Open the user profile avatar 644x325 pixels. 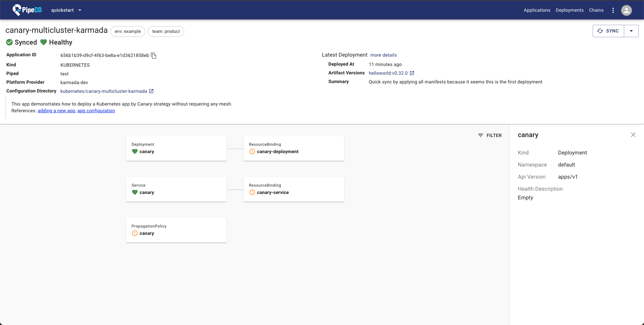(x=626, y=10)
